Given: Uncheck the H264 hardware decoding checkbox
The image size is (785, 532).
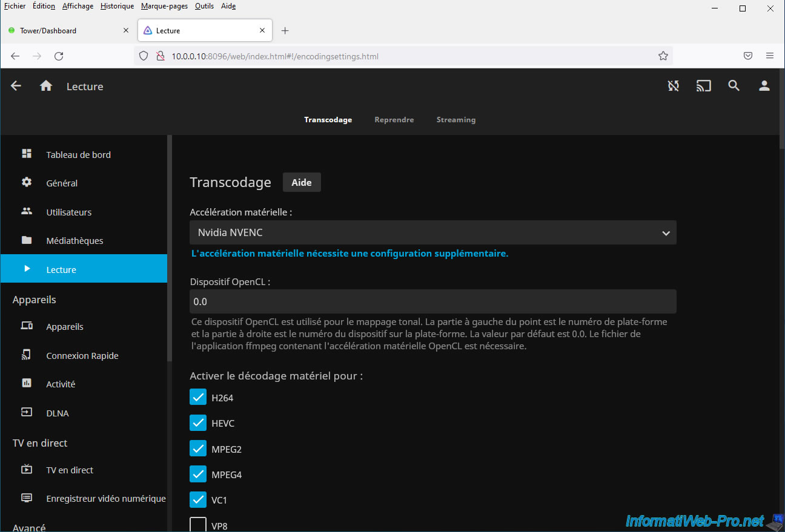Looking at the screenshot, I should [x=198, y=397].
